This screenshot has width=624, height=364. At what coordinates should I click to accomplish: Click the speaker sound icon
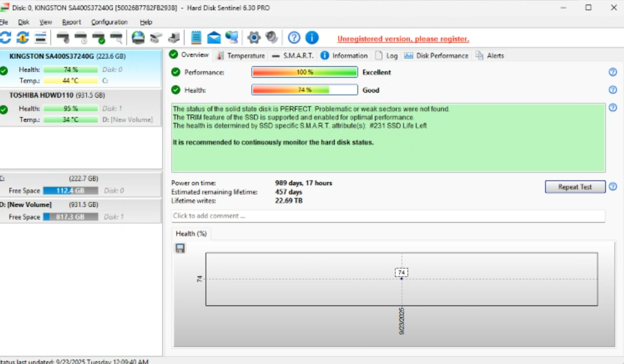coord(271,38)
